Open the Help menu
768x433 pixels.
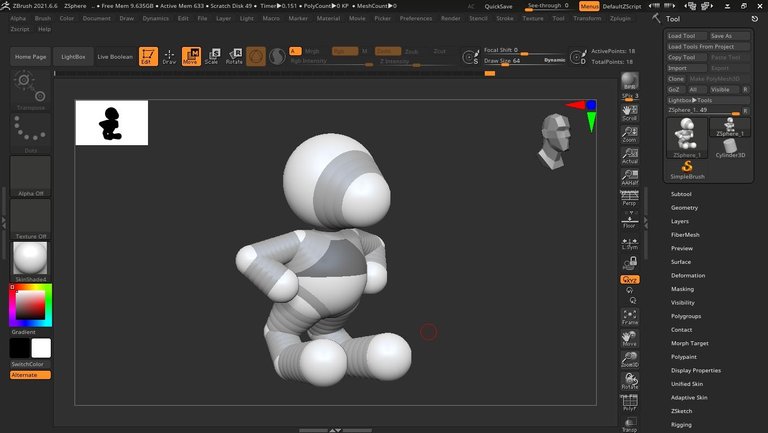click(x=45, y=29)
